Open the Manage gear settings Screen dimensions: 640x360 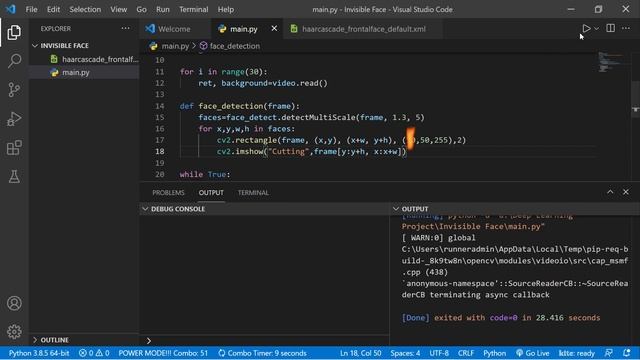tap(14, 331)
